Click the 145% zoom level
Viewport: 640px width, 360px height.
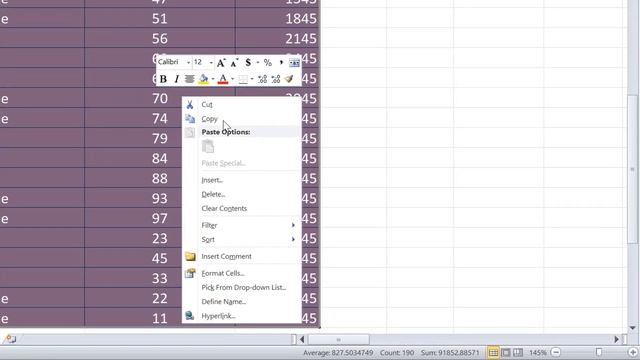[538, 353]
